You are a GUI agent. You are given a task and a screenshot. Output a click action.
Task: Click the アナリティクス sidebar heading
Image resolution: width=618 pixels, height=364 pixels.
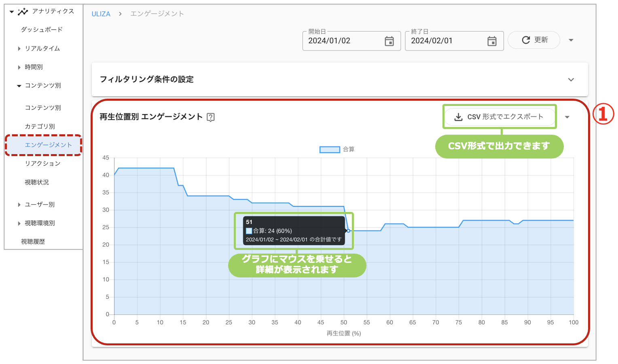pyautogui.click(x=53, y=11)
